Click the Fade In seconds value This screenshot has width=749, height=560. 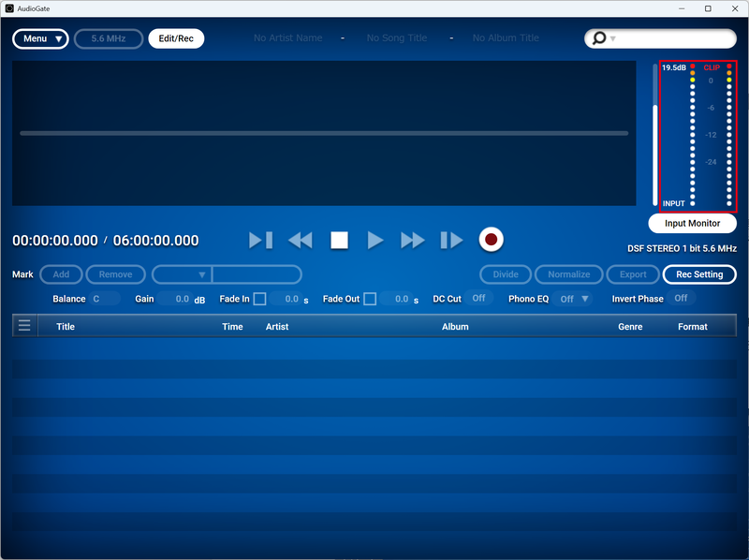(x=286, y=299)
